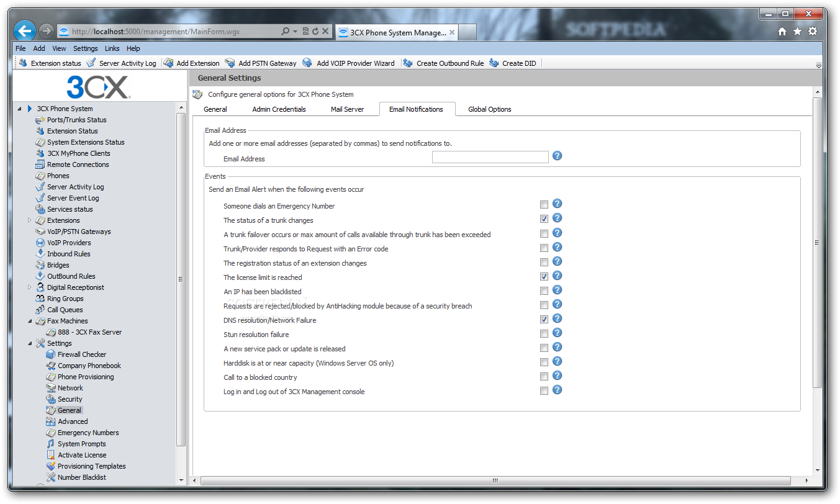Click the System Prompts music note icon
Image resolution: width=840 pixels, height=504 pixels.
(51, 444)
